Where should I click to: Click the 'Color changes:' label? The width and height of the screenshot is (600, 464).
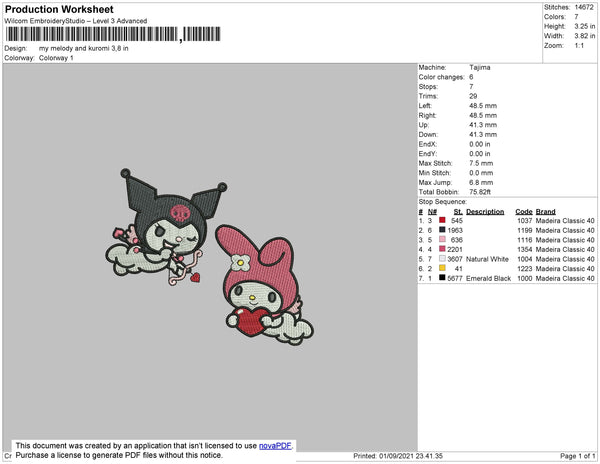[x=441, y=77]
